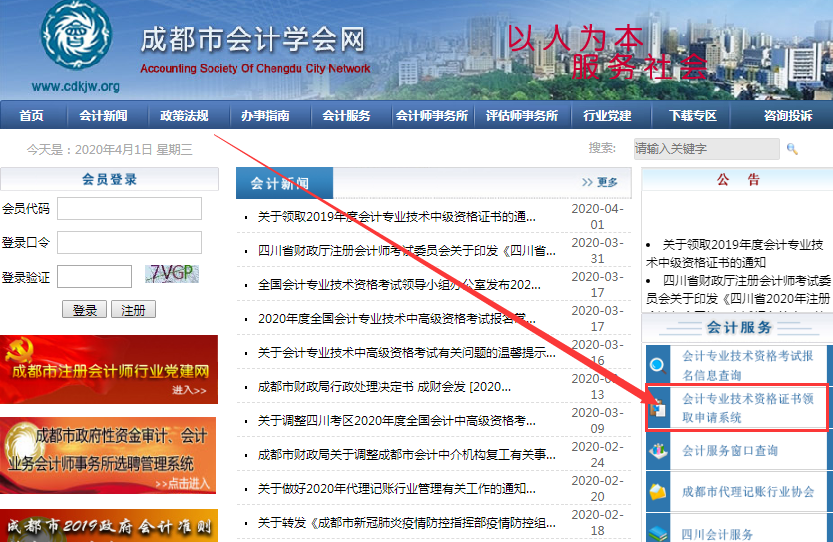Screen dimensions: 833x542
Task: Click books icon beside 四川会计服务
Action: (657, 532)
